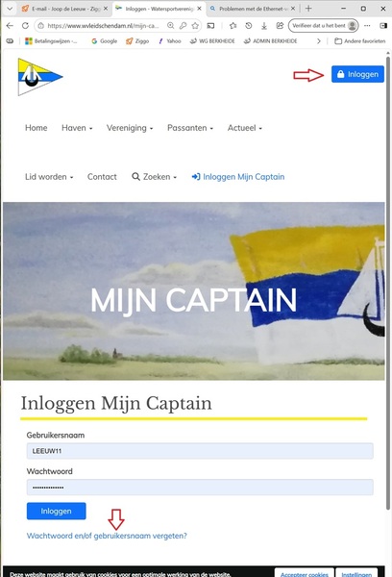Expand the Haven dropdown menu

[x=77, y=128]
